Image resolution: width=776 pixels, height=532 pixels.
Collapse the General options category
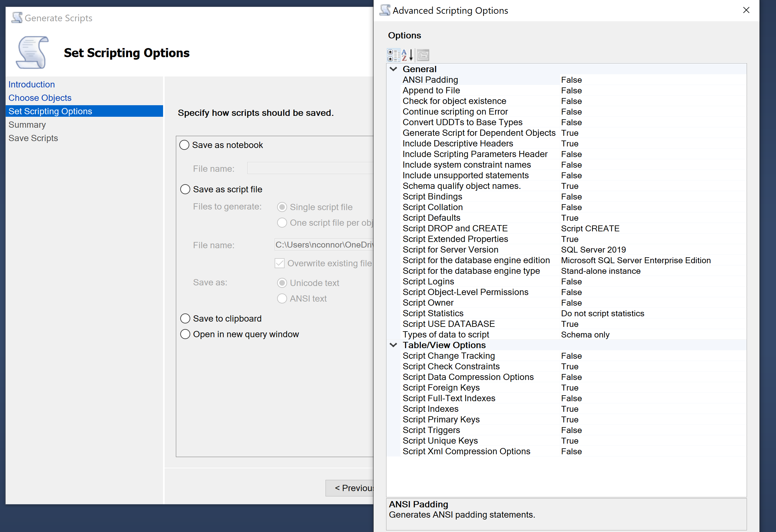(x=393, y=69)
